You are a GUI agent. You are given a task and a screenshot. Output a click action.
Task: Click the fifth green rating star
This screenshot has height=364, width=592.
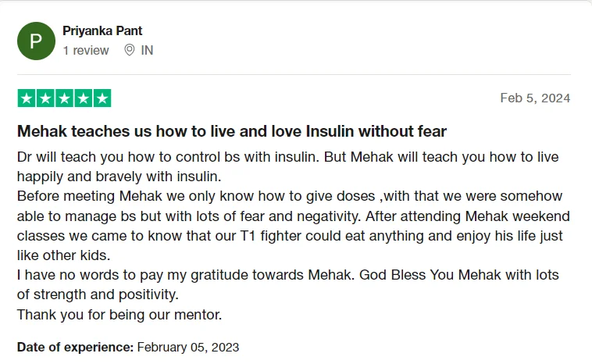click(102, 98)
